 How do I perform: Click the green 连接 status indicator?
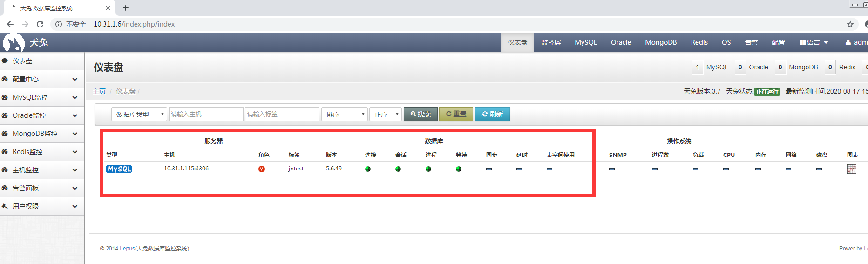click(x=368, y=169)
